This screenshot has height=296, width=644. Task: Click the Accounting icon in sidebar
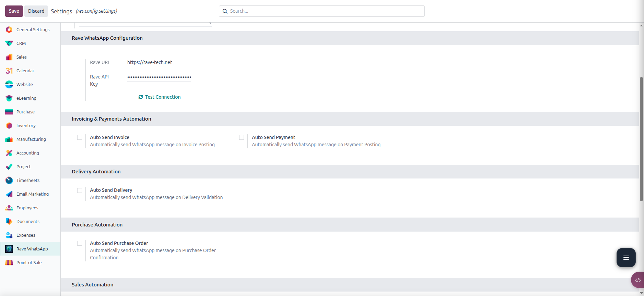pyautogui.click(x=9, y=153)
